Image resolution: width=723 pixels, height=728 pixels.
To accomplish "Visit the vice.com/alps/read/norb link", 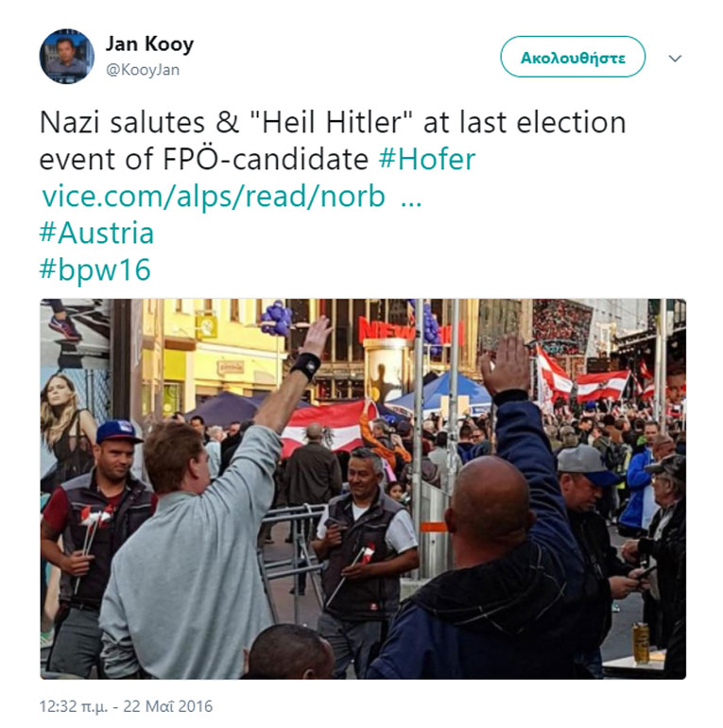I will 214,197.
